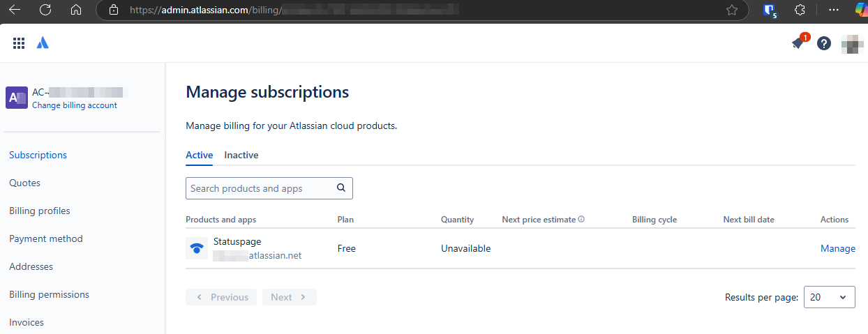Screen dimensions: 868x334
Task: Open the Atlassian app switcher grid
Action: [x=19, y=43]
